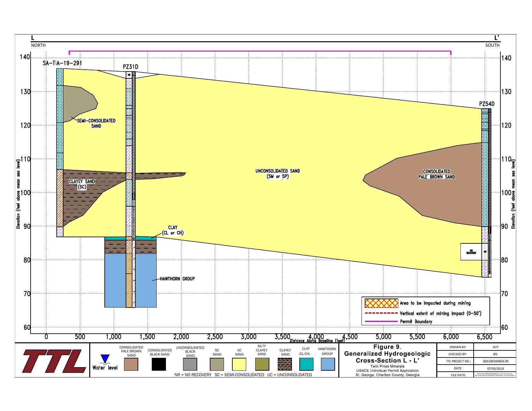
Task: Click the NO RECOVERY box label near PZ54D
Action: (471, 252)
